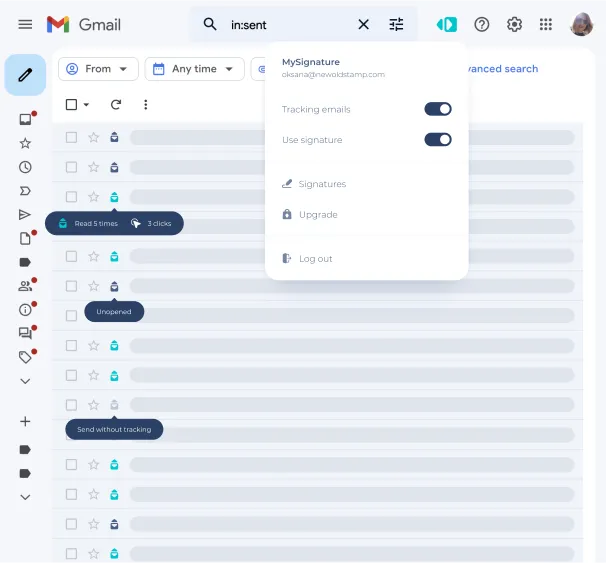Click the oksana@newoldstamp.com account email
The image size is (606, 563).
[333, 74]
